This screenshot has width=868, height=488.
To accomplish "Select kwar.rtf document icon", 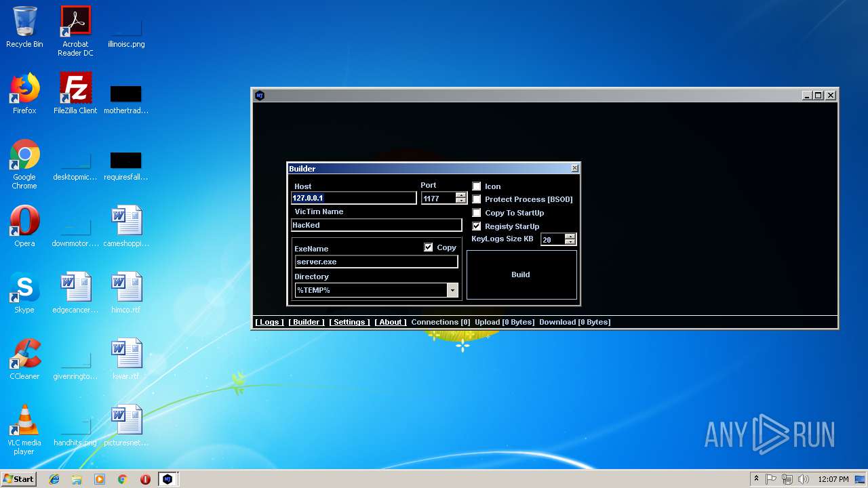I will coord(126,359).
